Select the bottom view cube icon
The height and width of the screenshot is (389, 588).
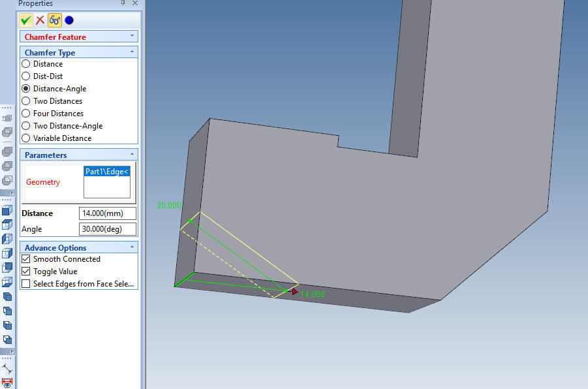click(7, 282)
